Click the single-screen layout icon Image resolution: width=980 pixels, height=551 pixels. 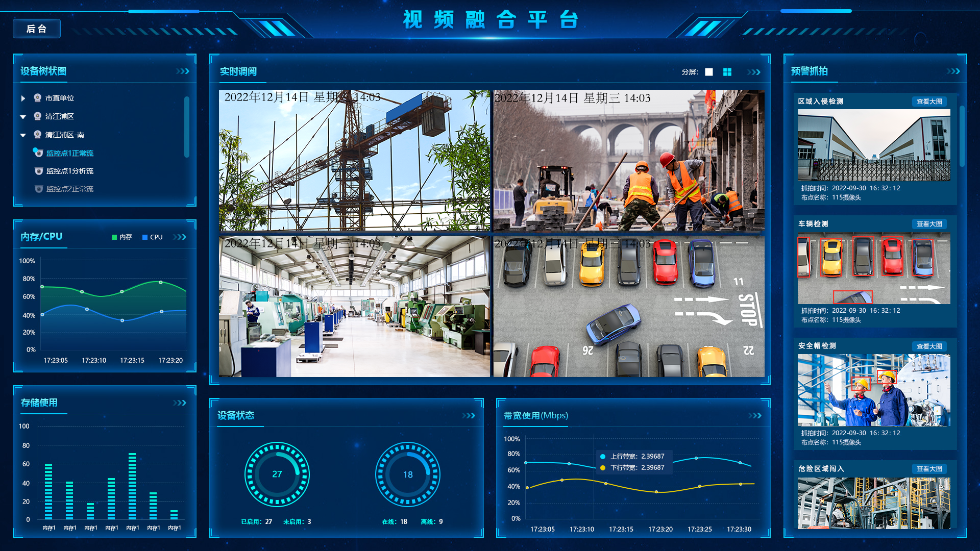coord(709,72)
